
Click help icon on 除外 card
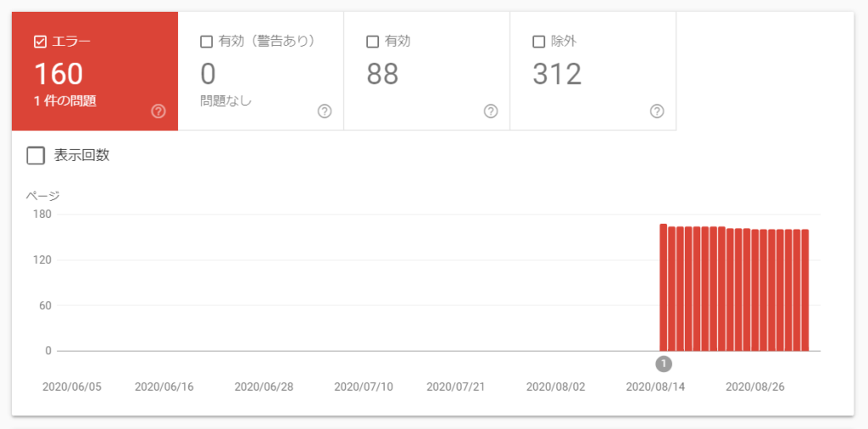tap(656, 111)
